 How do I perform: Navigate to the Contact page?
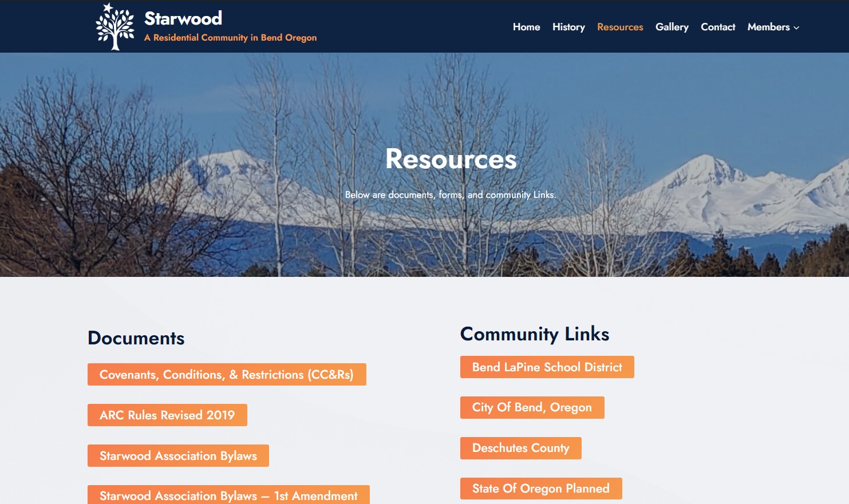718,27
